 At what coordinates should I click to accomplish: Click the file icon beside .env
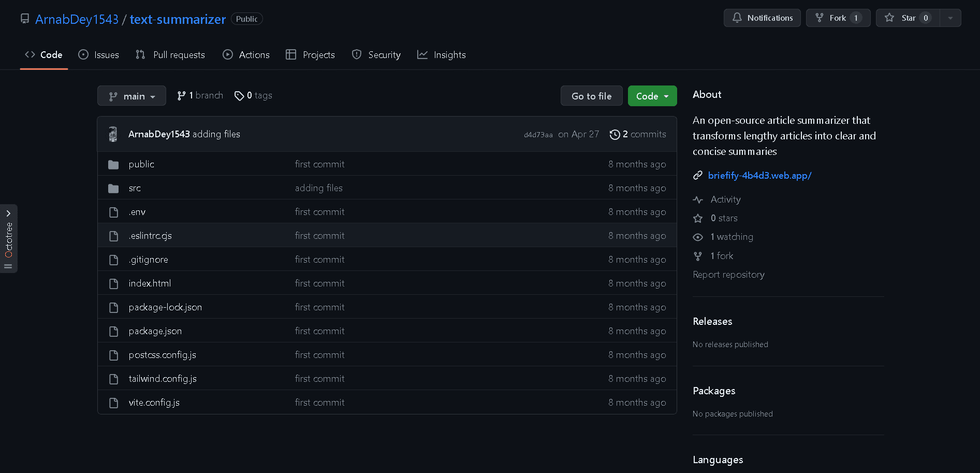point(113,212)
